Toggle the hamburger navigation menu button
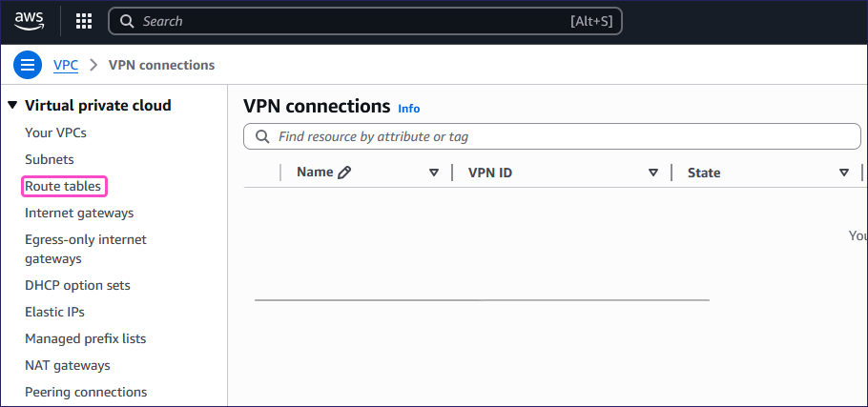The image size is (868, 407). [28, 65]
